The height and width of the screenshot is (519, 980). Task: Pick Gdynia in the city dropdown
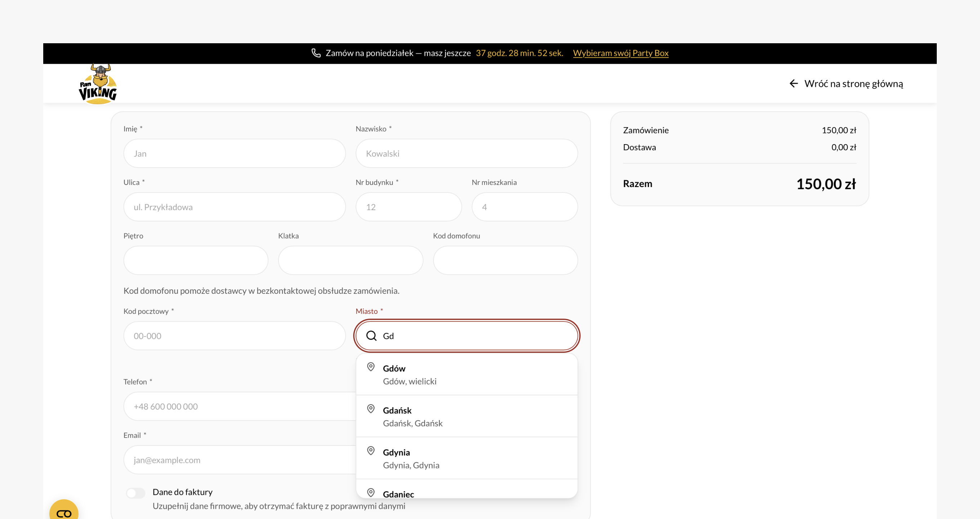tap(467, 458)
